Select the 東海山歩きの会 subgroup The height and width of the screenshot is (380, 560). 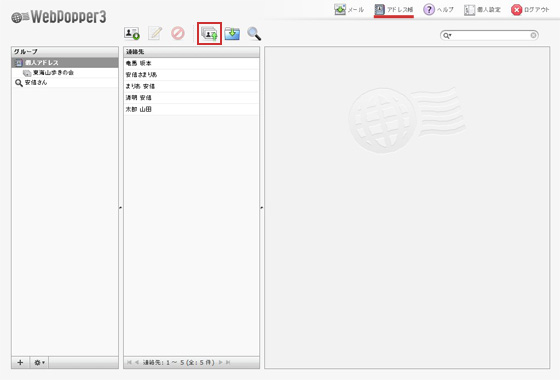click(x=65, y=72)
